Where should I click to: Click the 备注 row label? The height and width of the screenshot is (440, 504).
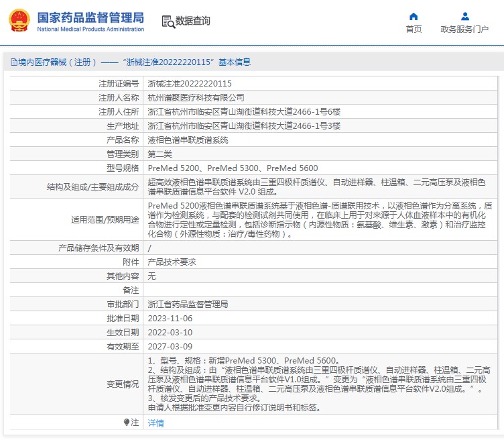pos(131,290)
